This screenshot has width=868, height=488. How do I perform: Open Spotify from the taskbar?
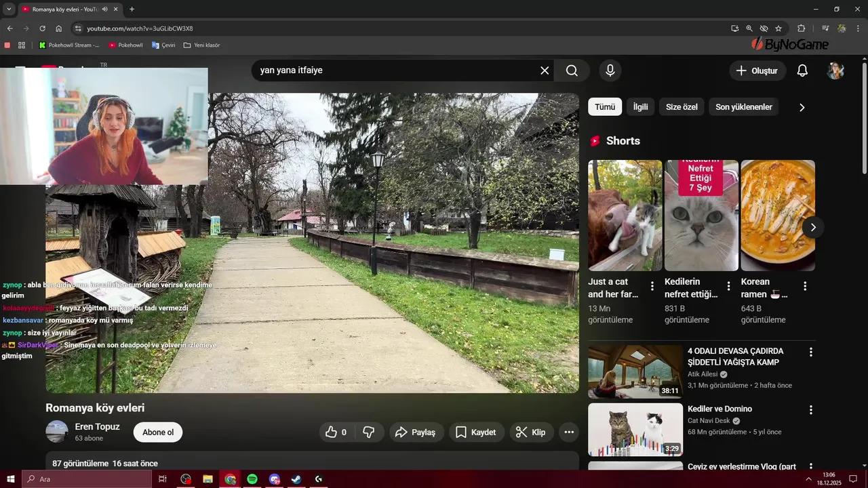[252, 479]
